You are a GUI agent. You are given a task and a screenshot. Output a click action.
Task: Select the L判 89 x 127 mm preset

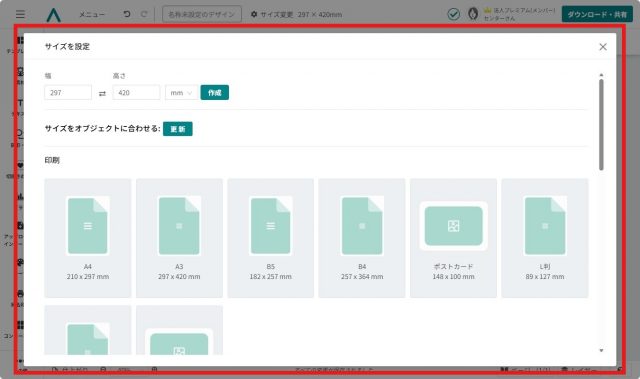pos(545,238)
